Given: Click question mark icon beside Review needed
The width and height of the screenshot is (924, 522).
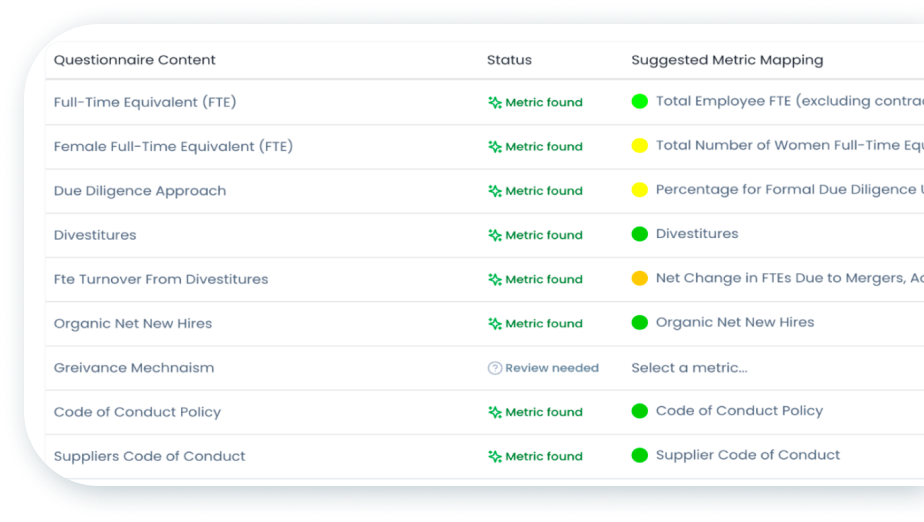Looking at the screenshot, I should 494,368.
